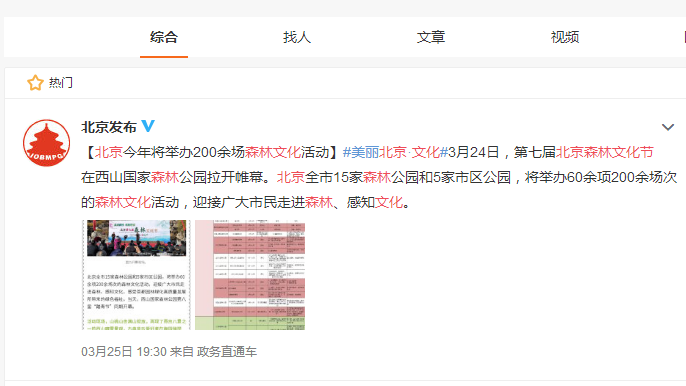Click the last red 文化 keyword ending the post
Image resolution: width=686 pixels, height=386 pixels.
tap(388, 202)
